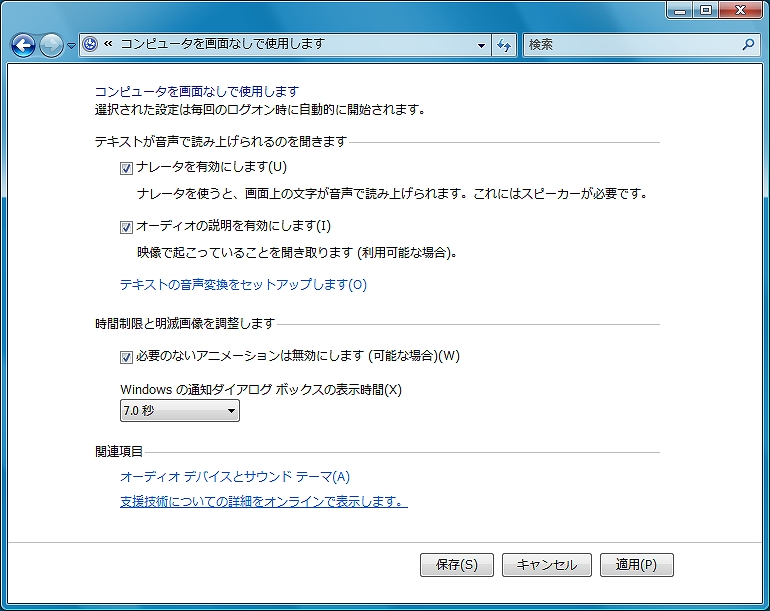Click the magnifier icon in search box
Screen dimensions: 770x611
[x=748, y=45]
